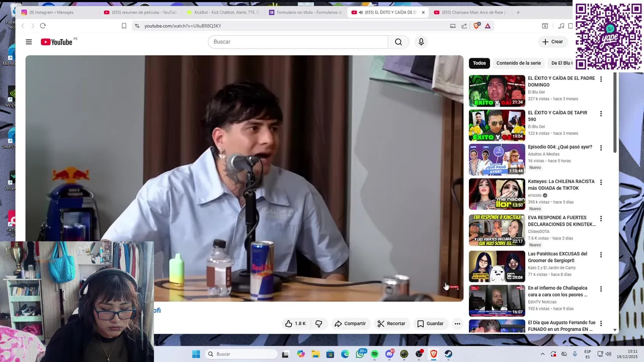Open more actions three-dot menu under video
The width and height of the screenshot is (644, 362).
pos(457,324)
